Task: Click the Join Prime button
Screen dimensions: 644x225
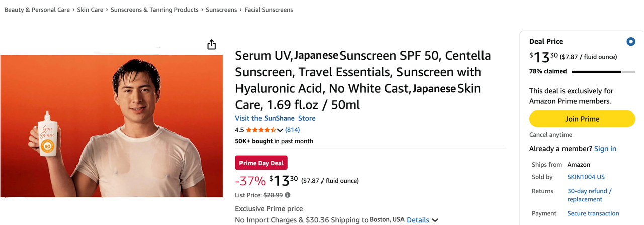Action: [582, 119]
